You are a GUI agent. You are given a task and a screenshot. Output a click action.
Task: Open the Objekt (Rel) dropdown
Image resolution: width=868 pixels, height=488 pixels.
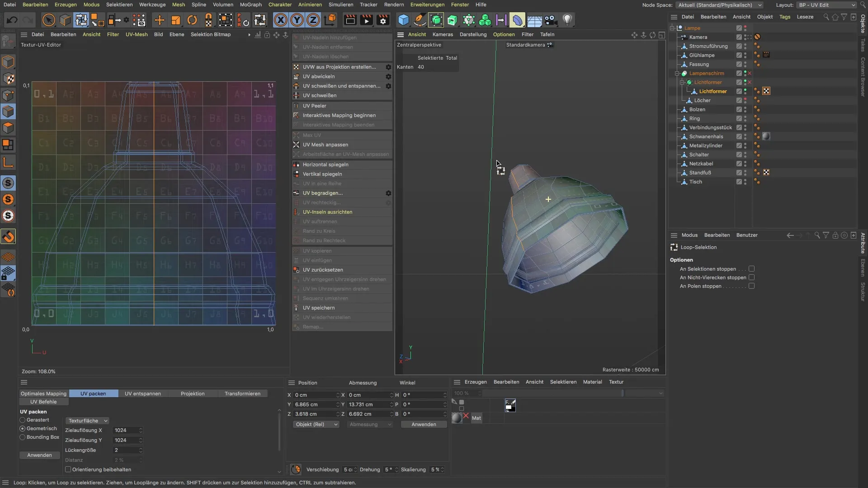point(316,424)
